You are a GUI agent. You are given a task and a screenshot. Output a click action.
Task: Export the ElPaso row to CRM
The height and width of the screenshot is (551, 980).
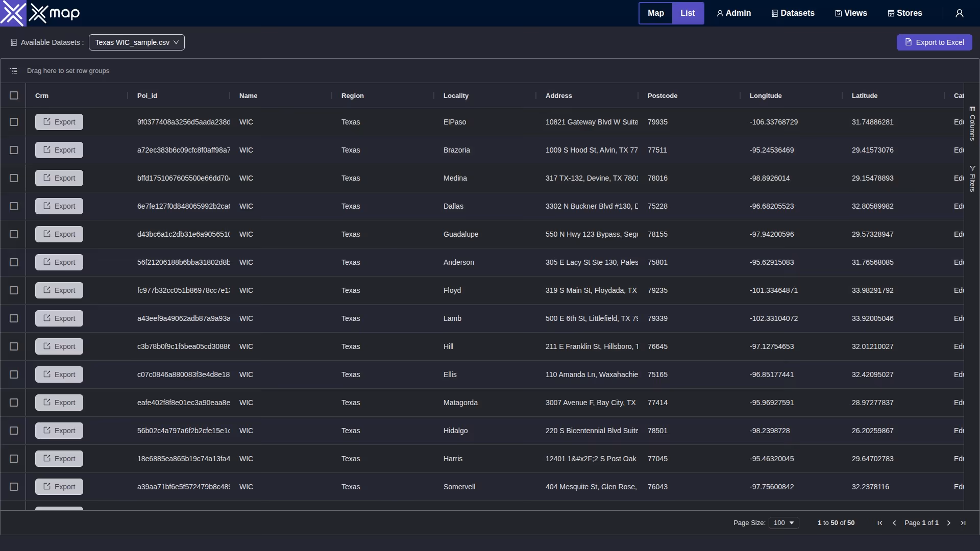(x=59, y=122)
